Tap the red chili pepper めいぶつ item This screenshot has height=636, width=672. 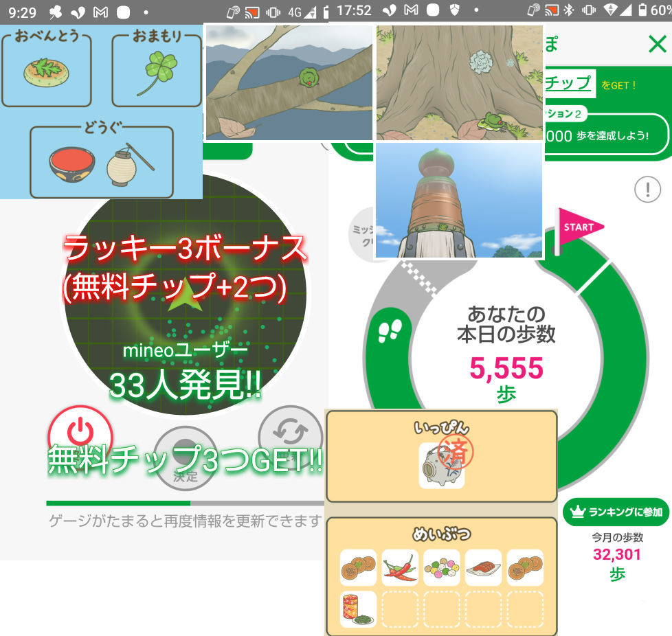click(x=400, y=568)
